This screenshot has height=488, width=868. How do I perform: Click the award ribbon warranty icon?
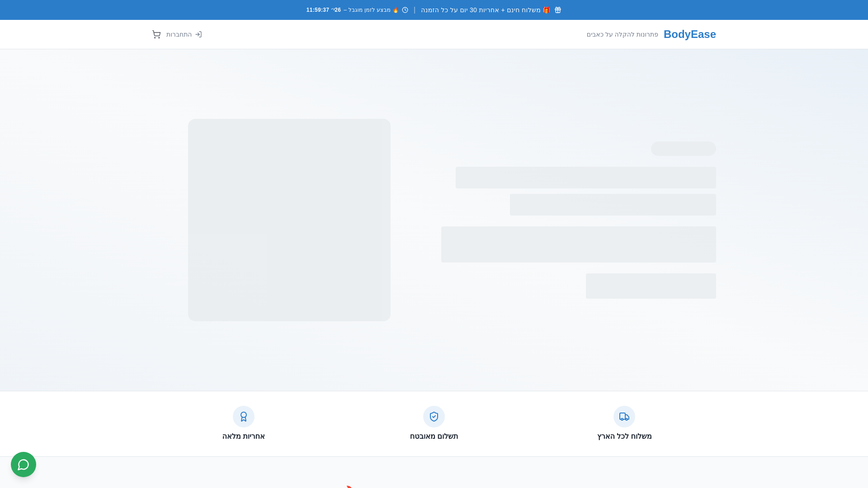click(244, 417)
